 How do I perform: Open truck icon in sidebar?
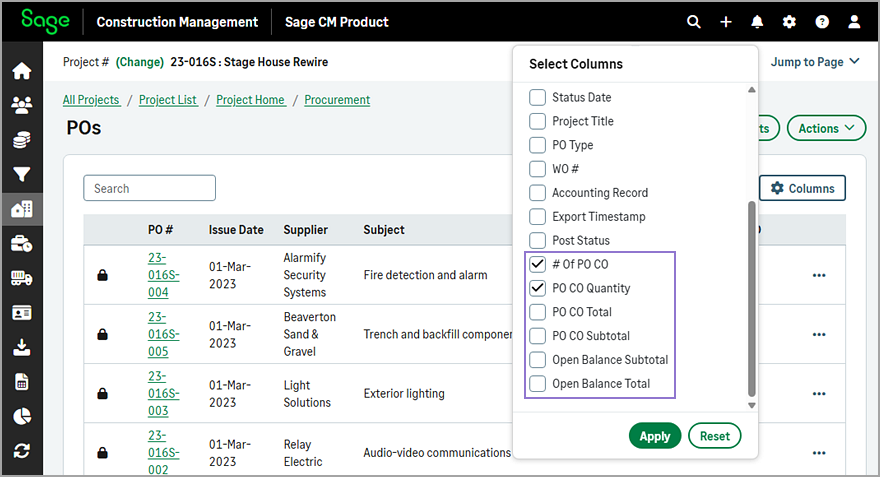coord(22,278)
